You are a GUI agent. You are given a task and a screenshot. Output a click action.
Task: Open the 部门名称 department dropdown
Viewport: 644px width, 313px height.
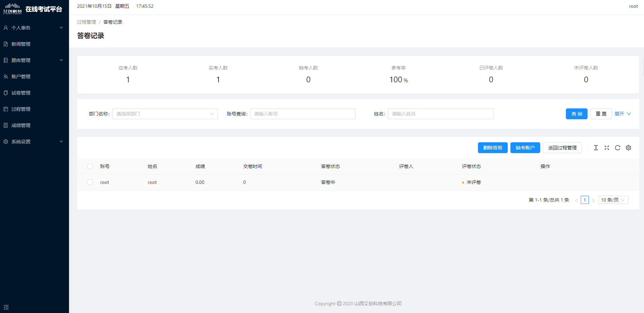tap(165, 114)
